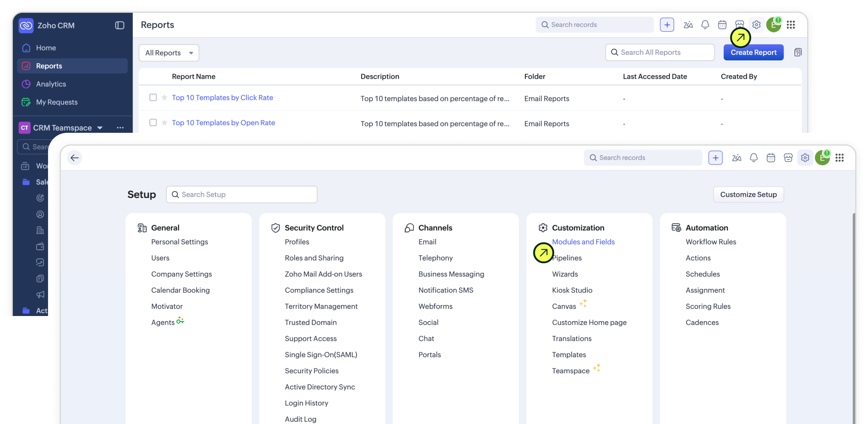Open Personal Settings under General

[180, 242]
